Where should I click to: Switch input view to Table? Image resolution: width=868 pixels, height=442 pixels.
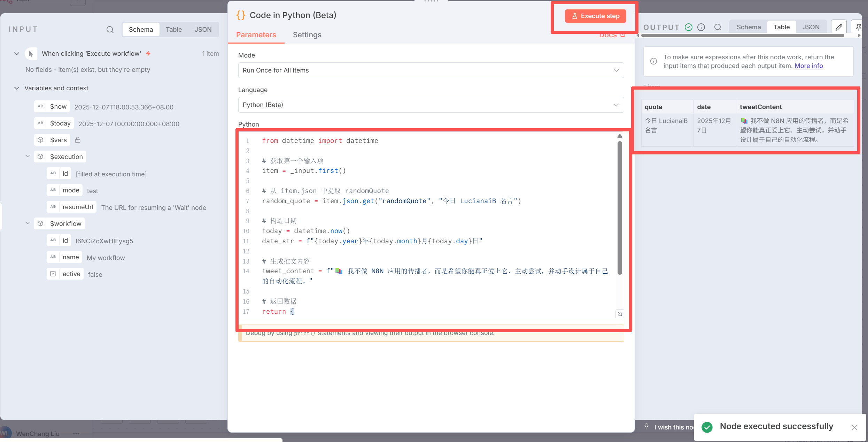point(173,30)
